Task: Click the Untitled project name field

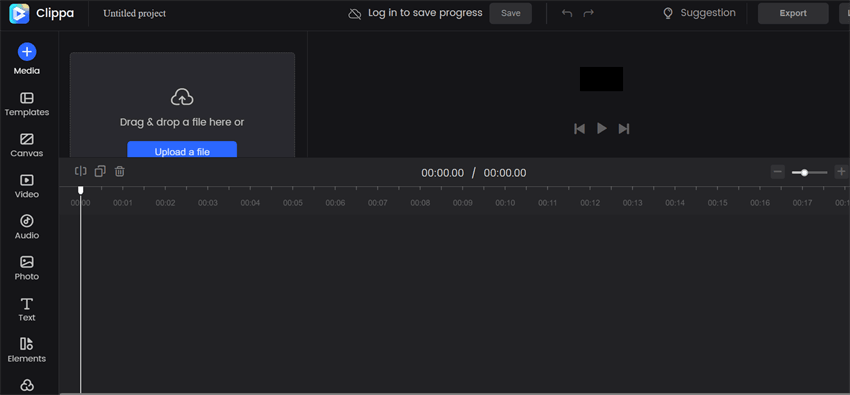Action: click(135, 14)
